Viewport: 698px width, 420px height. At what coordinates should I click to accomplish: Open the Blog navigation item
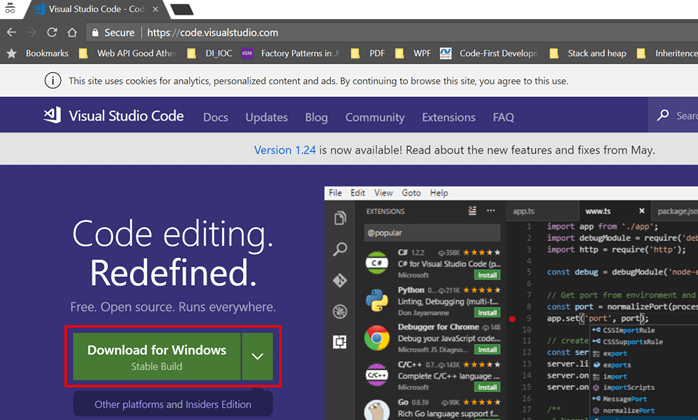pos(316,117)
